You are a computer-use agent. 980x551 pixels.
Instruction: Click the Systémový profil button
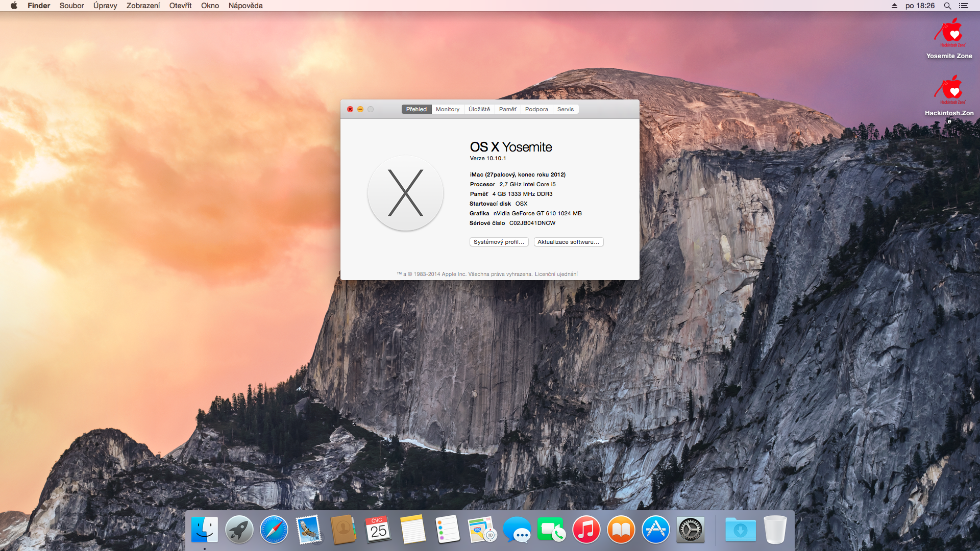tap(499, 242)
